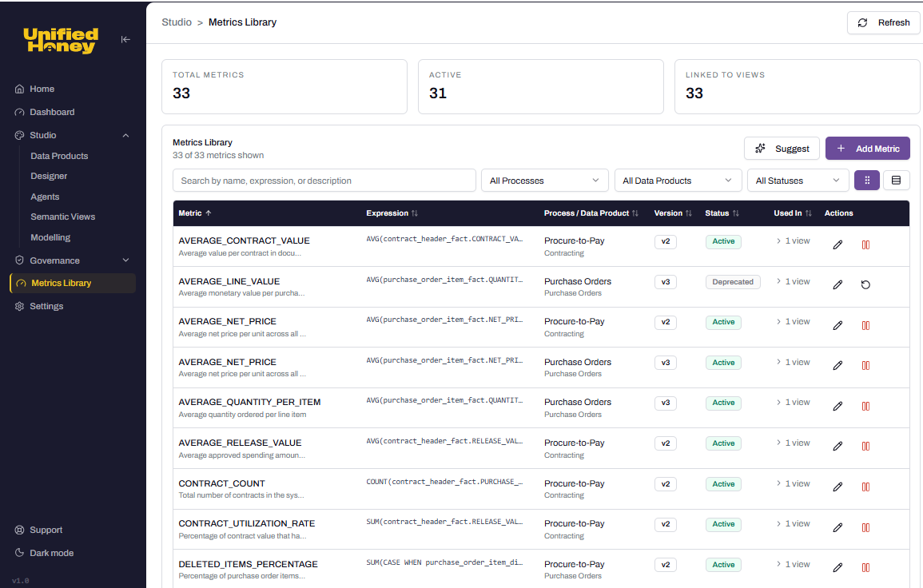Viewport: 923px width, 588px height.
Task: Pause the CONTRACT_COUNT metric
Action: pyautogui.click(x=865, y=487)
